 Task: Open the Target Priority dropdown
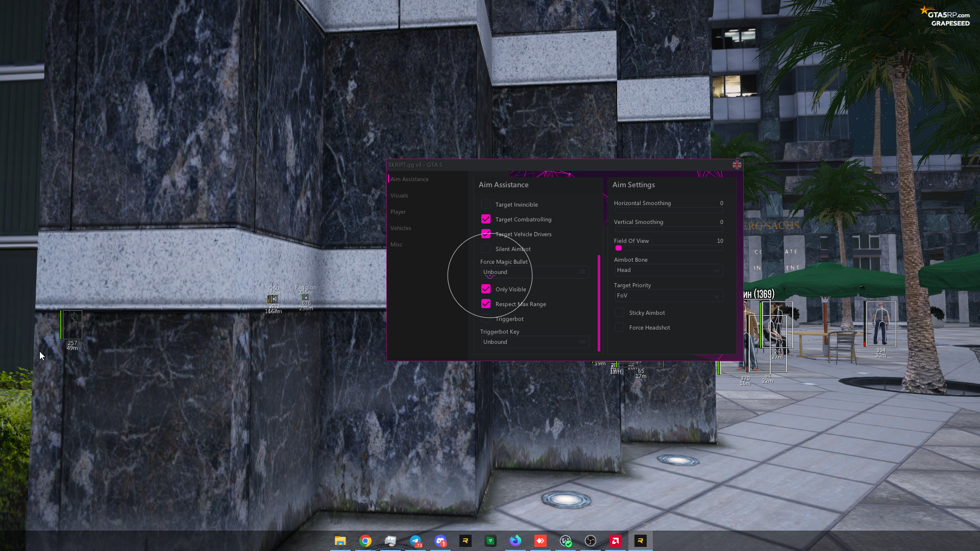tap(669, 296)
